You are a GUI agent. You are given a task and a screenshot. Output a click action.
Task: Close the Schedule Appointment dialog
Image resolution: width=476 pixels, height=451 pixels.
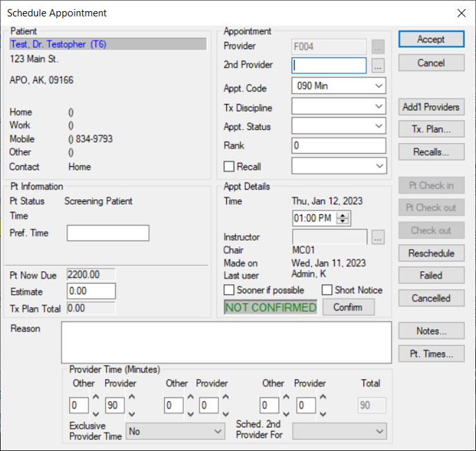pyautogui.click(x=461, y=13)
